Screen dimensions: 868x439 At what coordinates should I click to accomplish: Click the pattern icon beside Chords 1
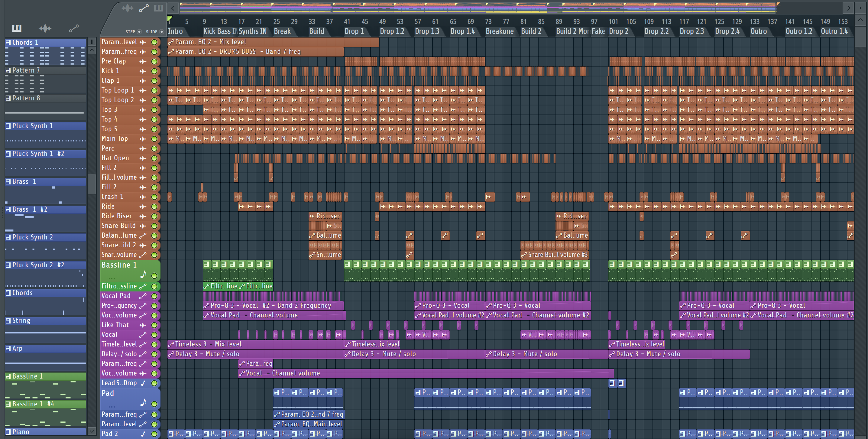[x=8, y=43]
